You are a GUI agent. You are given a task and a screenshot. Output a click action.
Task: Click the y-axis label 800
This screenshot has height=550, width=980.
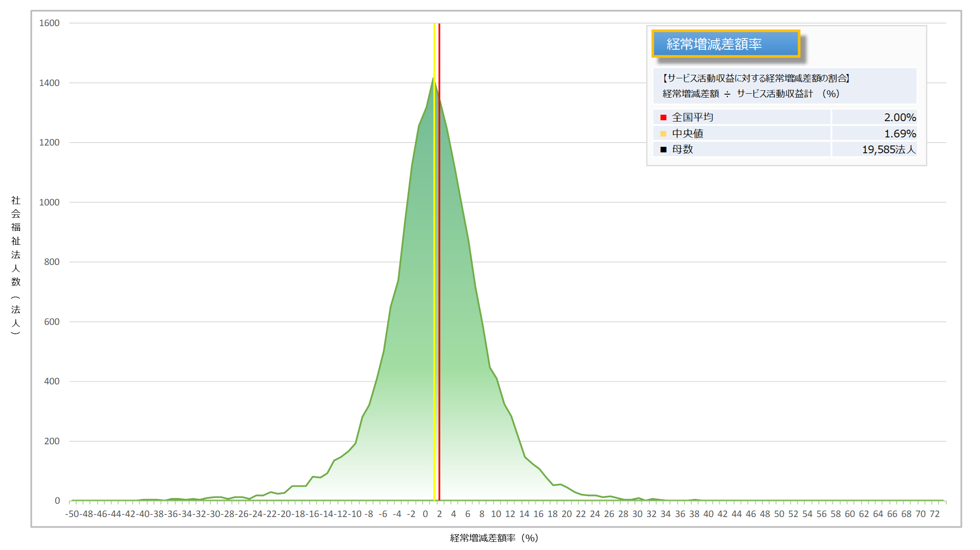pos(52,262)
